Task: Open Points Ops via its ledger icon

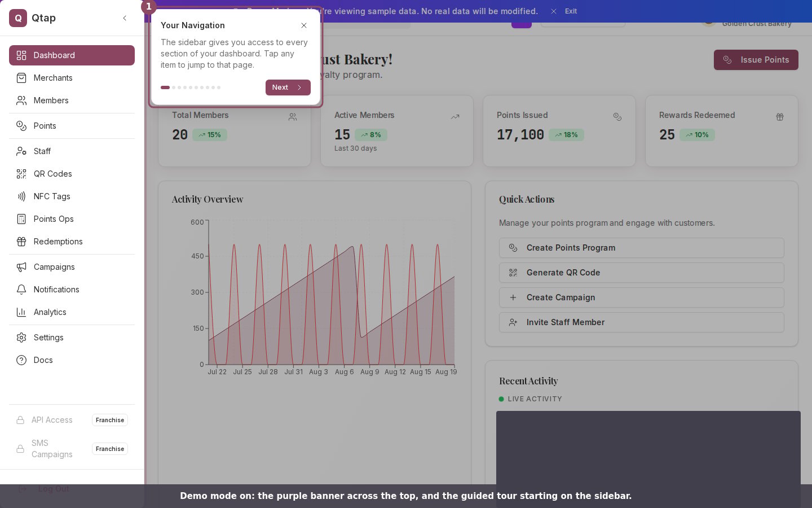Action: pos(21,219)
